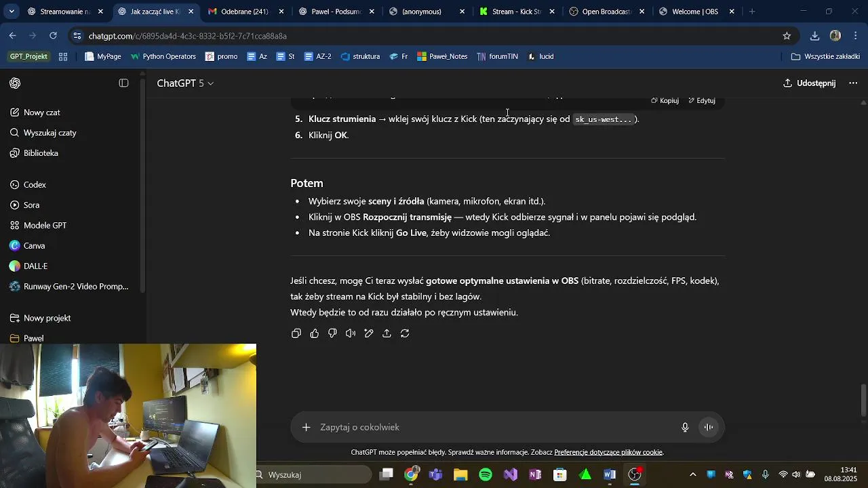Open the GPT_Projekt tab group
Screen dimensions: 868x488
pos(28,57)
